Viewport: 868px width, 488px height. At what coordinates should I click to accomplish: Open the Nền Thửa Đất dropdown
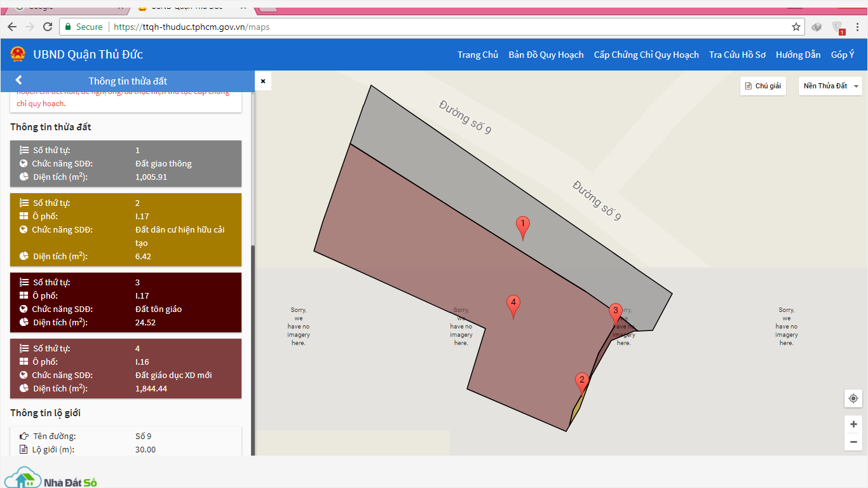point(831,86)
